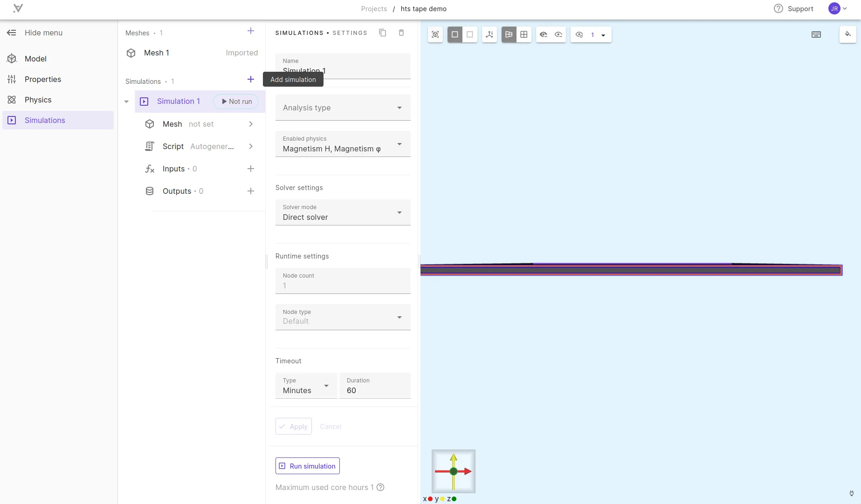Click the filled eye hide-selected icon

pyautogui.click(x=544, y=34)
